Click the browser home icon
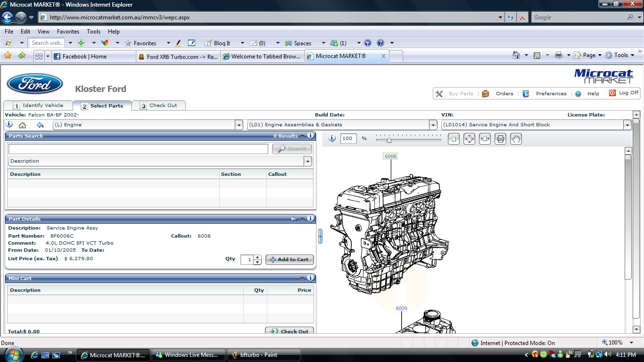This screenshot has height=362, width=644. (516, 55)
